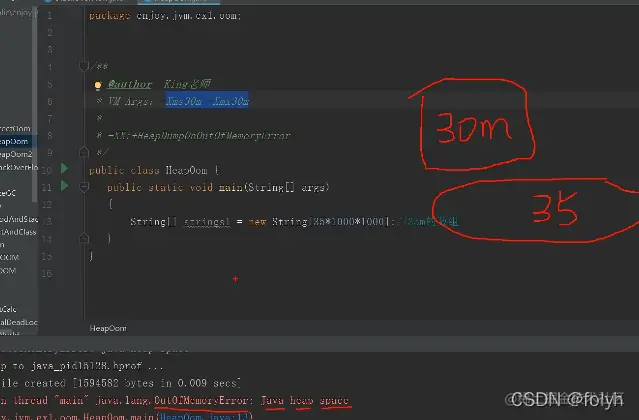Collapse the main method fold marker

pyautogui.click(x=84, y=187)
